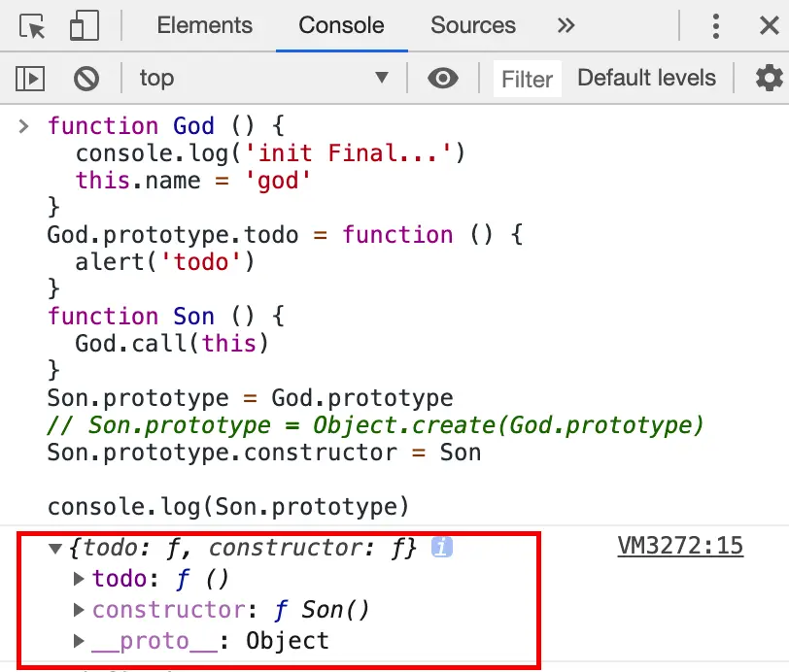The width and height of the screenshot is (789, 672).
Task: Open the Default levels dropdown
Action: click(646, 78)
